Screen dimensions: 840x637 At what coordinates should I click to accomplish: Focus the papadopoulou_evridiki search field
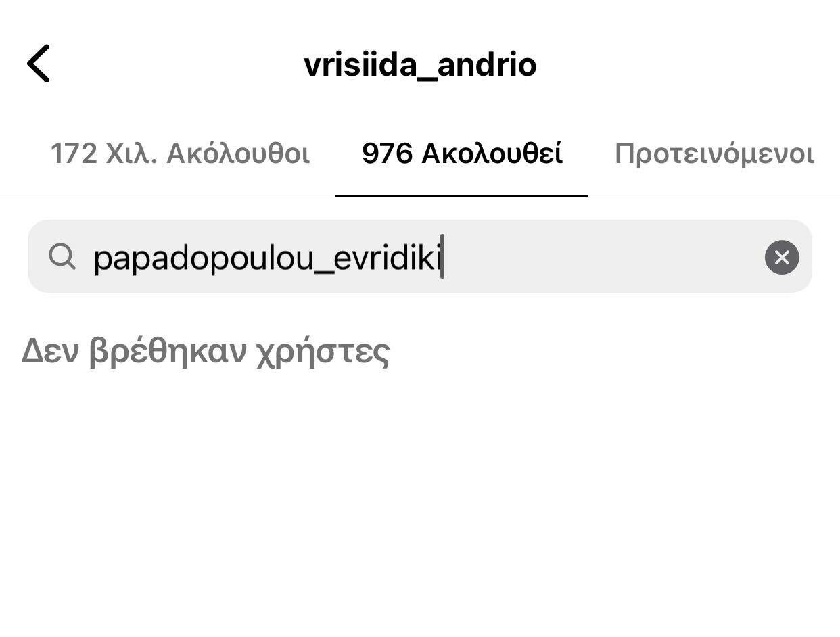click(419, 256)
